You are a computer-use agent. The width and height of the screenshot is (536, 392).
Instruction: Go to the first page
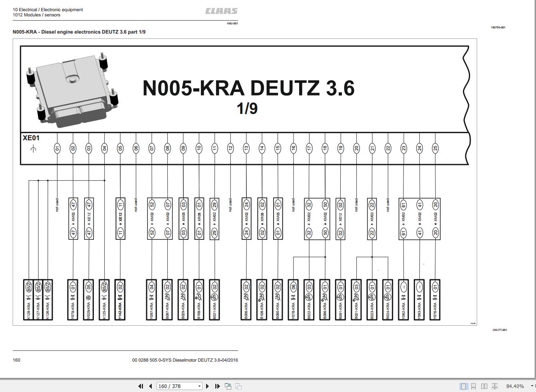pyautogui.click(x=141, y=386)
